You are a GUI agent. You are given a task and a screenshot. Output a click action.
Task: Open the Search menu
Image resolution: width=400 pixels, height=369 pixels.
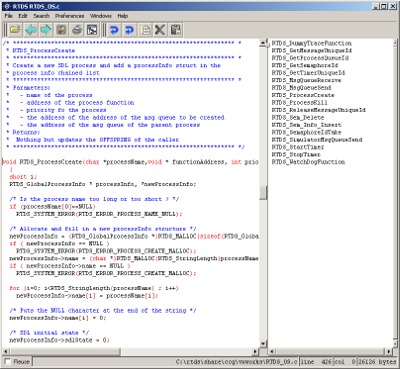pos(41,16)
